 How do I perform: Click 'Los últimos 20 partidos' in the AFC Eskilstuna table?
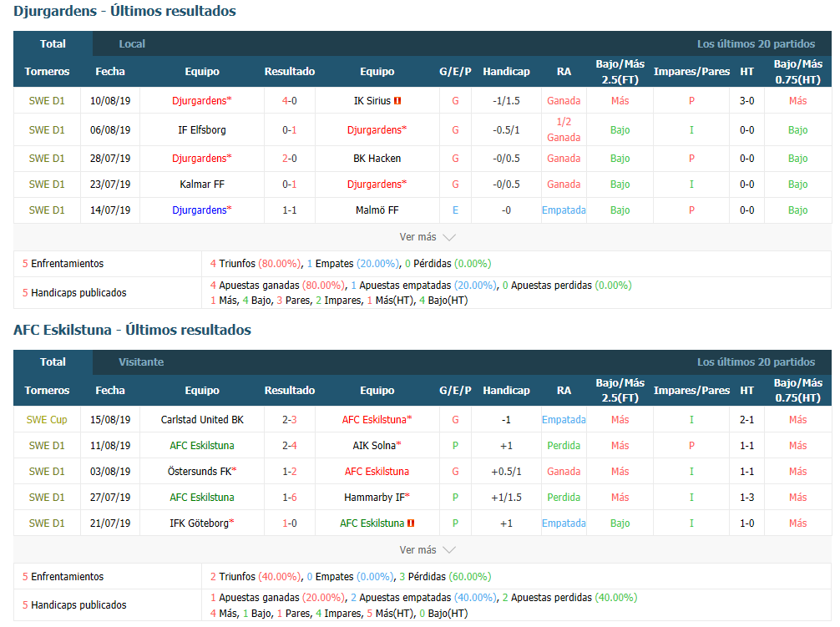[756, 362]
